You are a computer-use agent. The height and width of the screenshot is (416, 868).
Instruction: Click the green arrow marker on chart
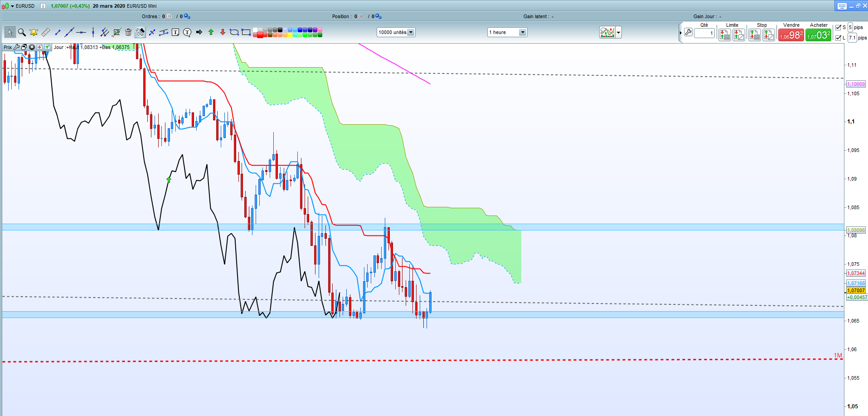[x=169, y=180]
